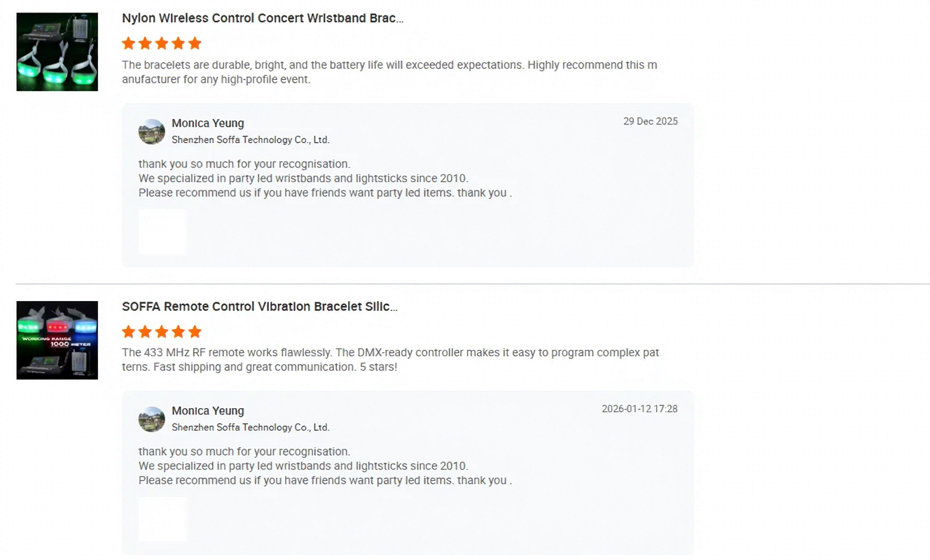Viewport: 930px width, 560px height.
Task: Open the blank image attachment in the 2026-01-12 reply
Action: [162, 519]
